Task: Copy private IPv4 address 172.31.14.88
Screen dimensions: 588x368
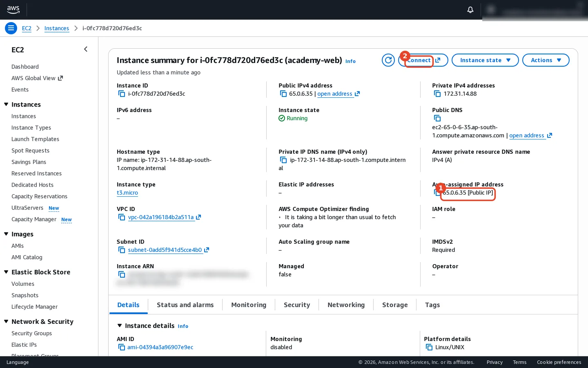Action: pyautogui.click(x=437, y=94)
